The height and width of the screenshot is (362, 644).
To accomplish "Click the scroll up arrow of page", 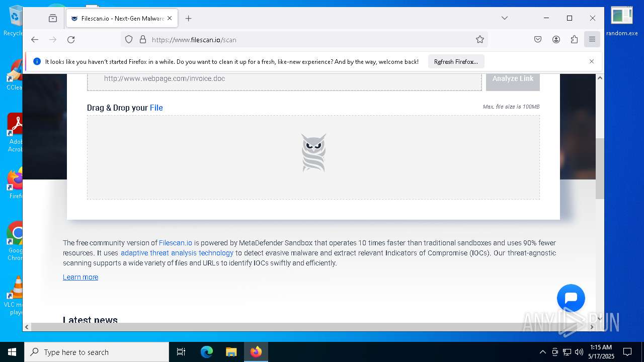I will (x=600, y=78).
